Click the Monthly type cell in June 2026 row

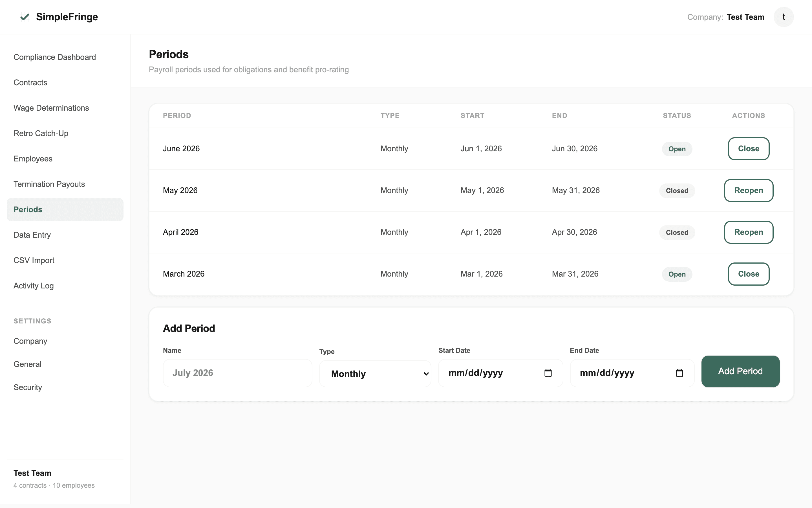pyautogui.click(x=394, y=148)
